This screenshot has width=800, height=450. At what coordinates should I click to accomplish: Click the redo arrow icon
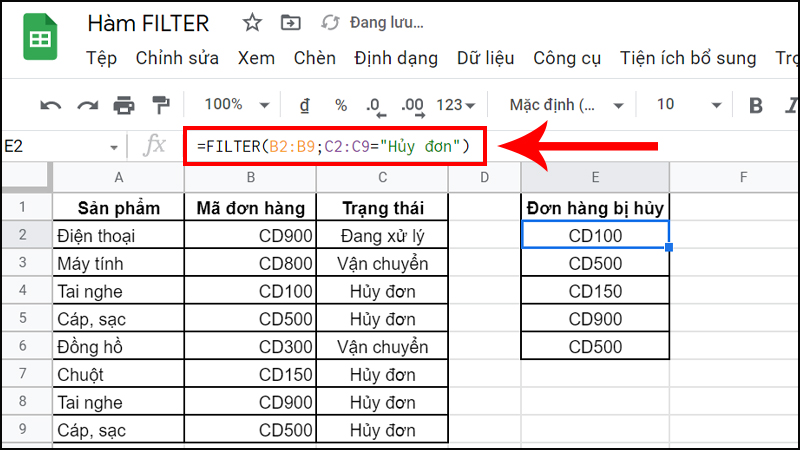[x=87, y=105]
